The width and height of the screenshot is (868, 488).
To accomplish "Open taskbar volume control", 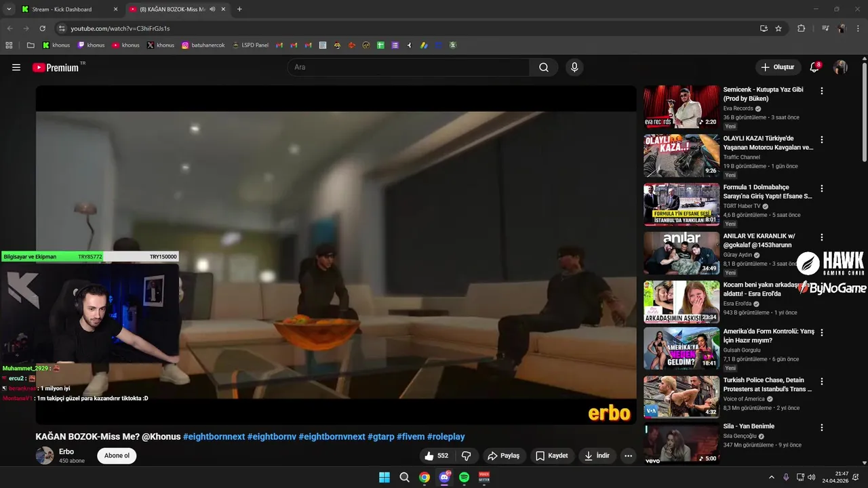I will 811,477.
